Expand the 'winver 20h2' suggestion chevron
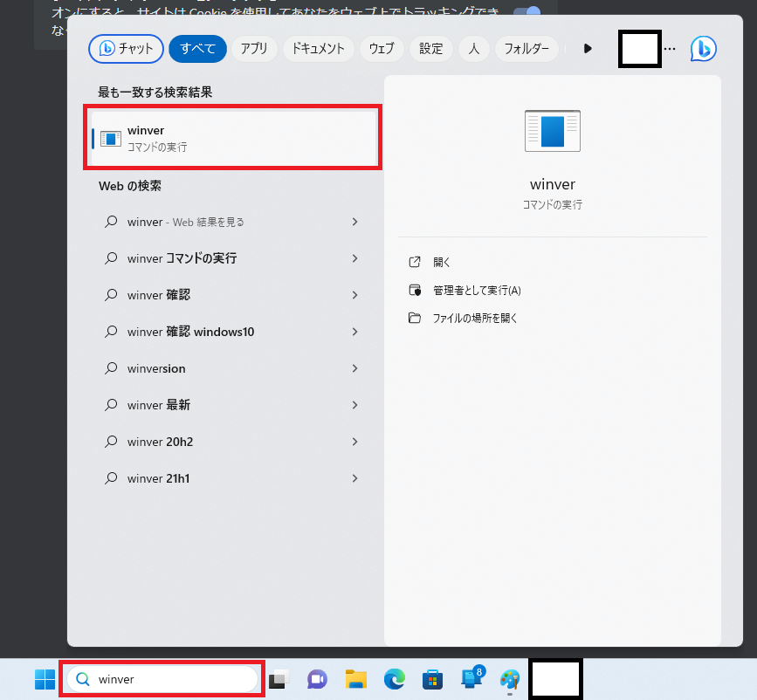This screenshot has height=700, width=757. coord(354,442)
